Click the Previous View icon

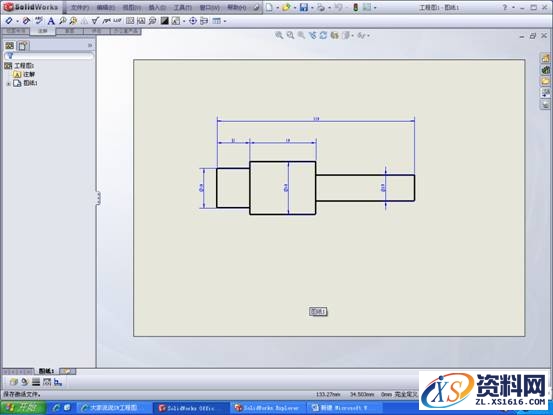click(301, 35)
